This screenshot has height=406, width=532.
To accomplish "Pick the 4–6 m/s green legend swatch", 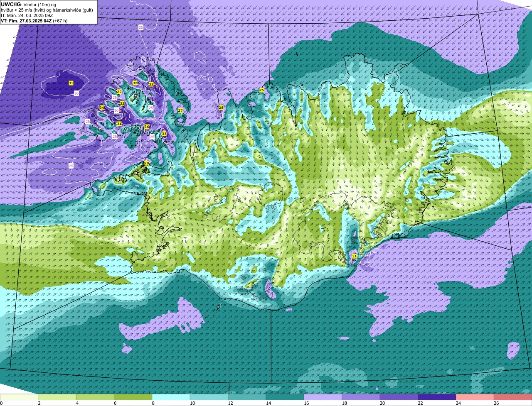I will click(95, 397).
